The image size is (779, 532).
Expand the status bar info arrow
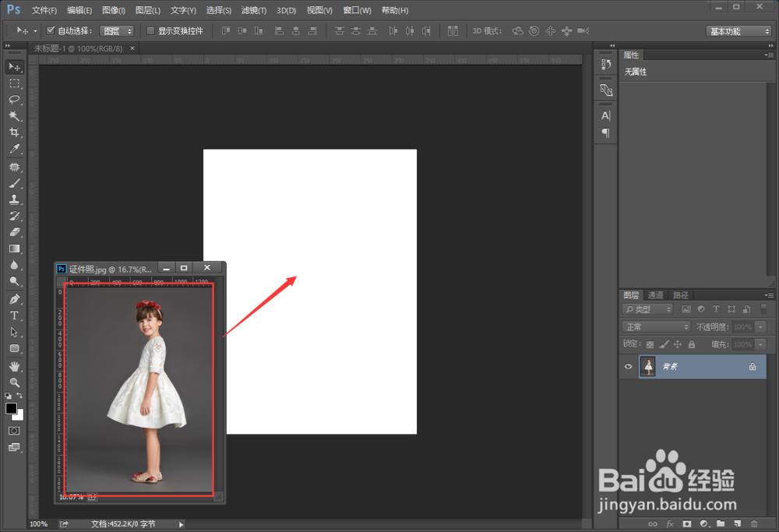point(181,524)
